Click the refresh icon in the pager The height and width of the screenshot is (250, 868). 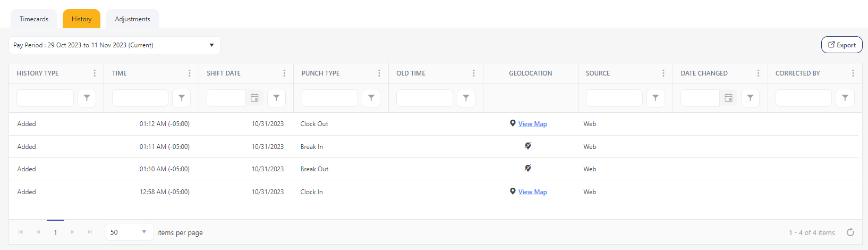coord(850,232)
